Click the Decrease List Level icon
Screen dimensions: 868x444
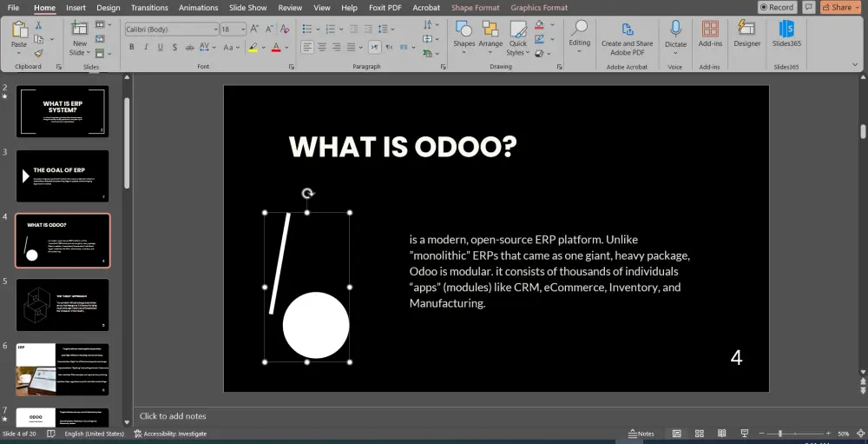[353, 29]
